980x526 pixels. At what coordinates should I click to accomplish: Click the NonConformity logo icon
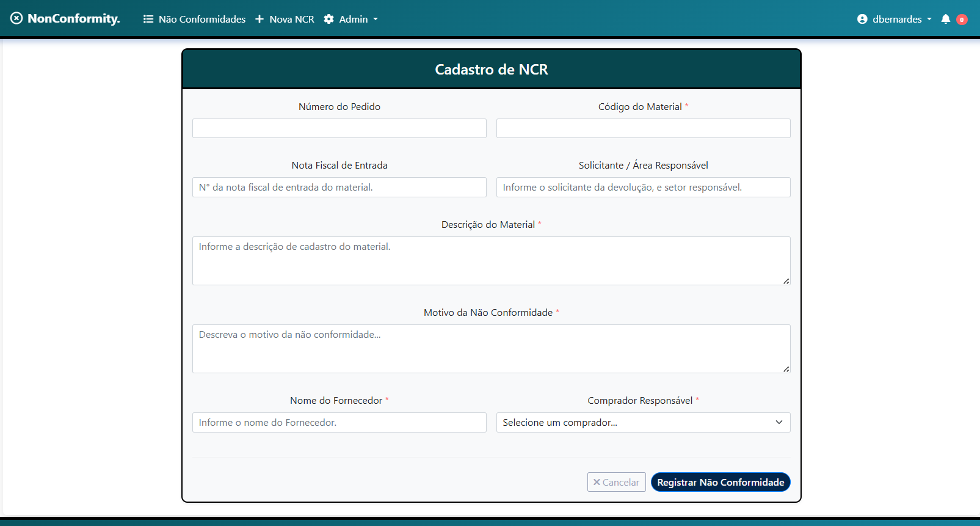point(16,18)
